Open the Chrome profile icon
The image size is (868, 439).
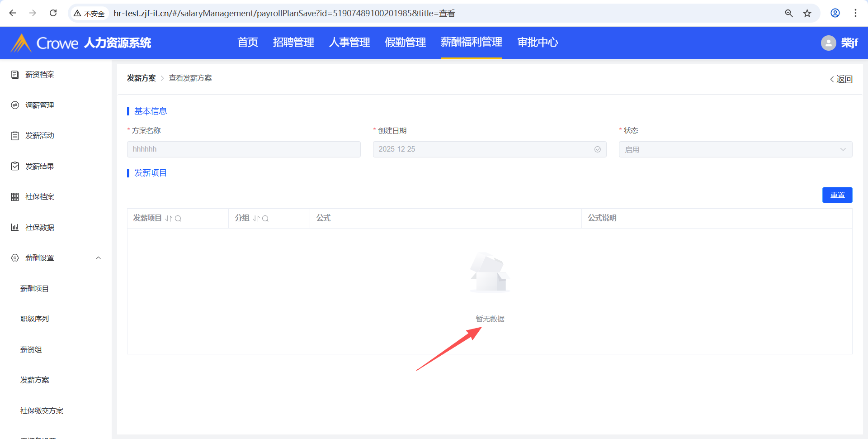tap(835, 13)
